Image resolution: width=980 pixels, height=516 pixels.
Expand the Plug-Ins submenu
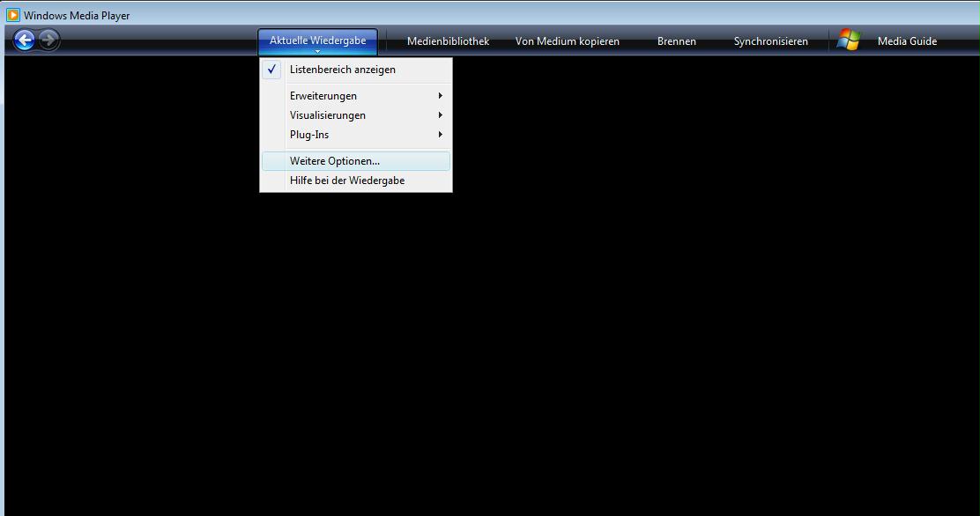(356, 135)
